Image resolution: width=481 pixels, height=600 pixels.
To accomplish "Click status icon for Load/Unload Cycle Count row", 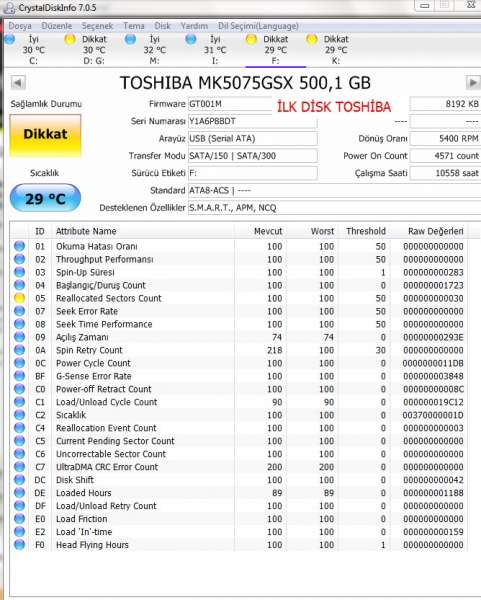I will tap(20, 402).
